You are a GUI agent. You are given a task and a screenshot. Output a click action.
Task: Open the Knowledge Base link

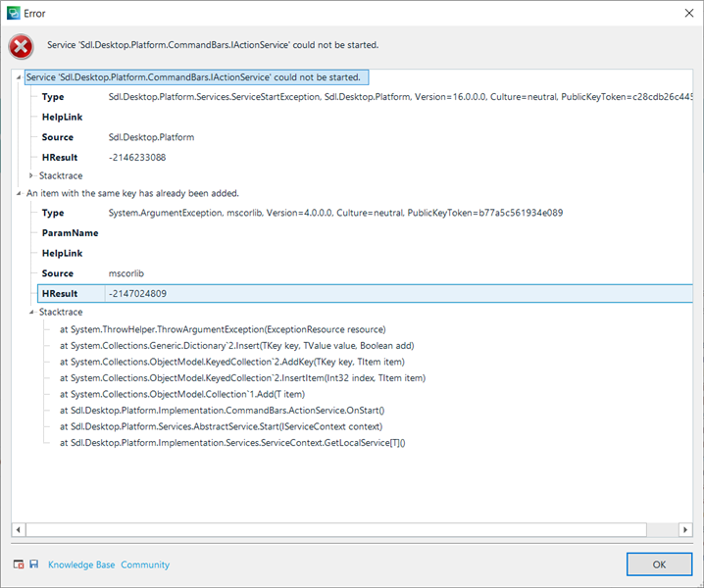(81, 564)
